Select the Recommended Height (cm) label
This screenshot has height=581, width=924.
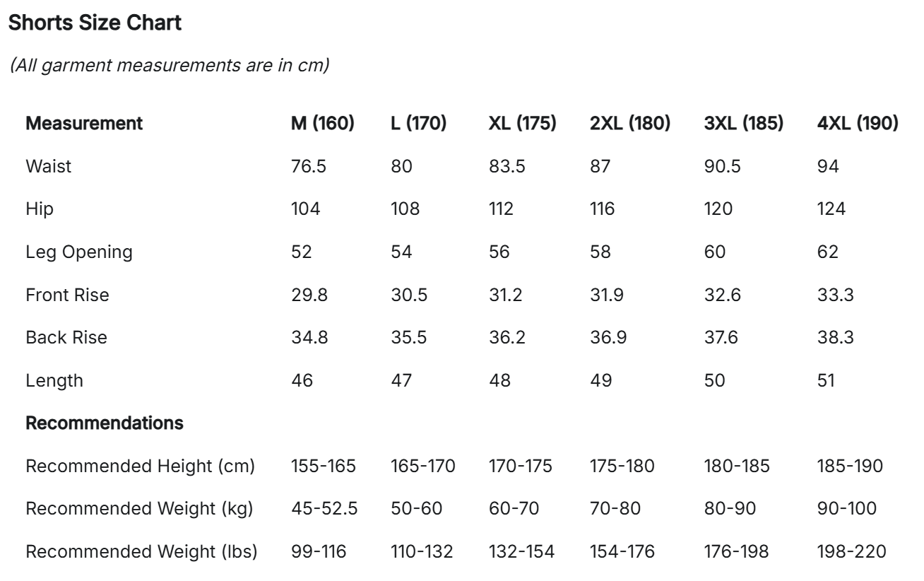141,466
